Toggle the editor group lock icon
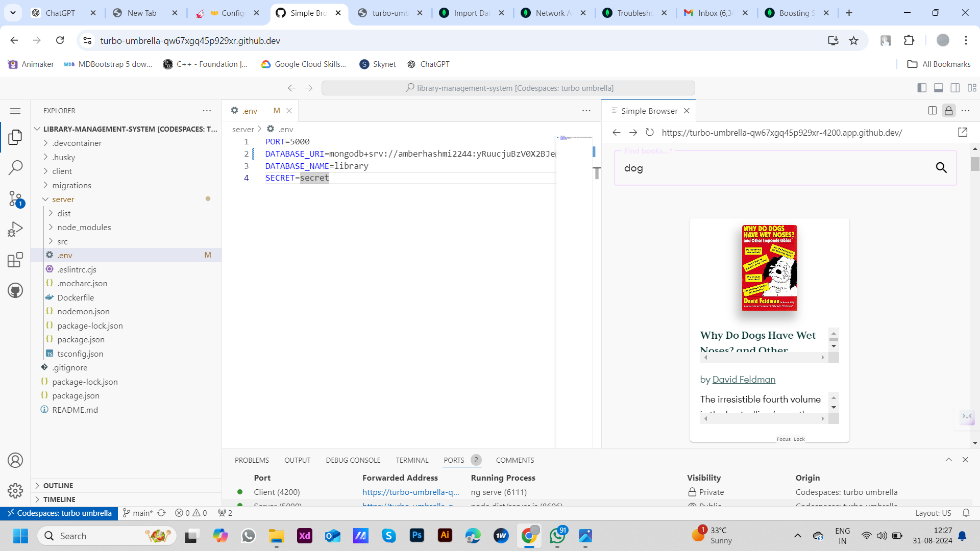Image resolution: width=980 pixels, height=551 pixels. pos(948,111)
